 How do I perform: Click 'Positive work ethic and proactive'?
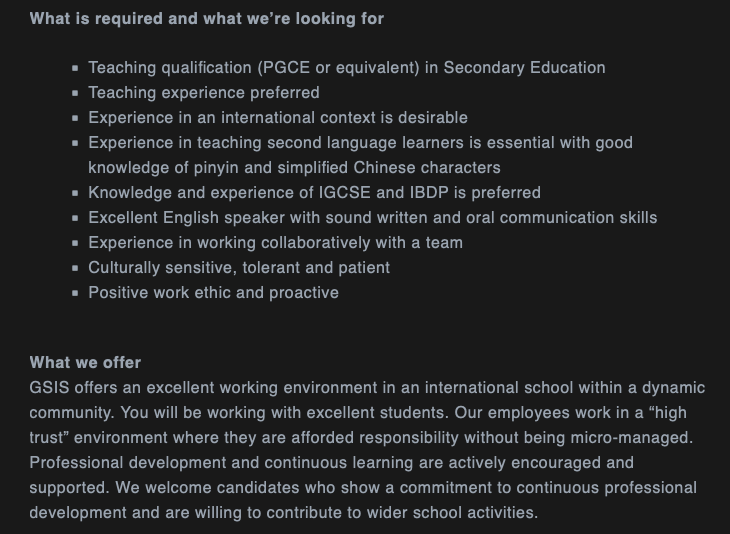pos(214,293)
